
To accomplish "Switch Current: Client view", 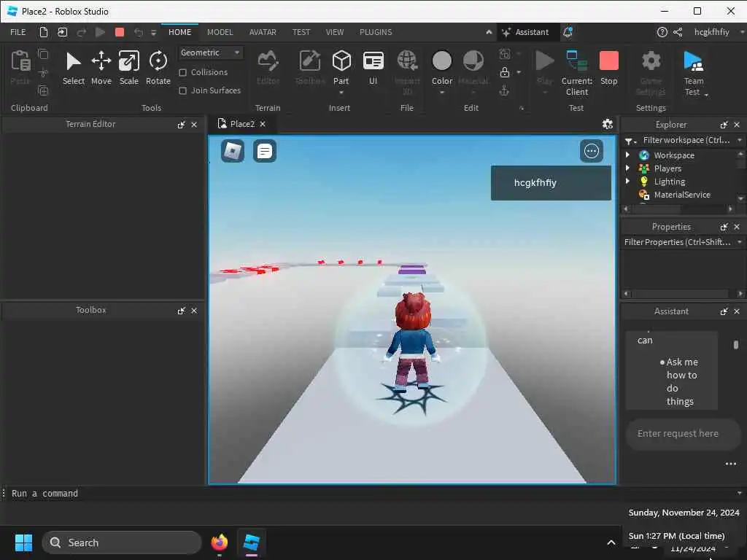I will click(576, 72).
